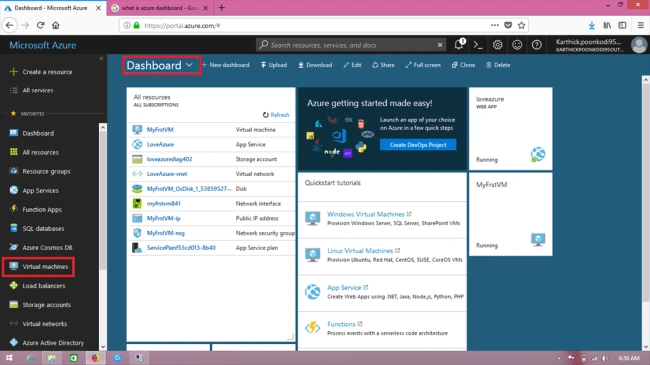
Task: Click the MyFrstVM virtual machine icon in resources list
Action: tap(137, 129)
